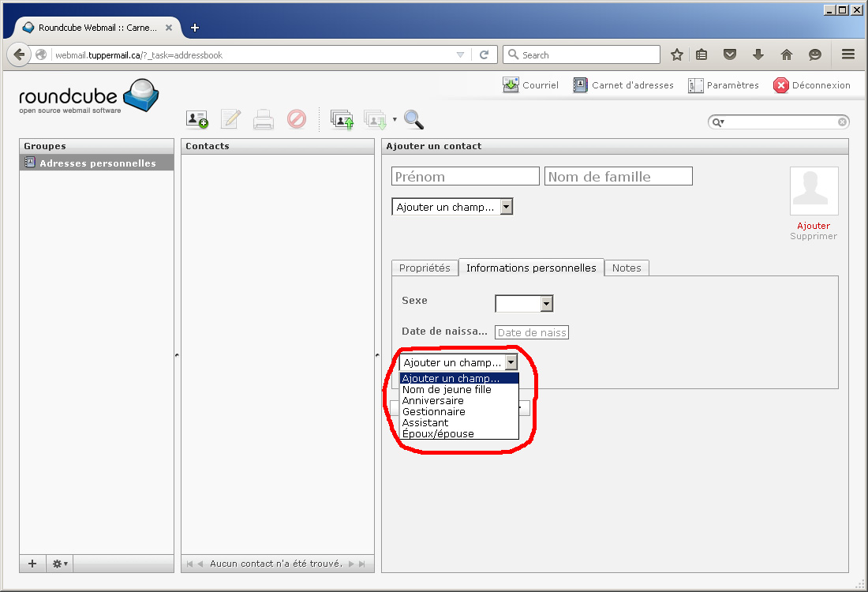This screenshot has width=868, height=592.
Task: Select Adresses personnelles address book
Action: click(x=97, y=163)
